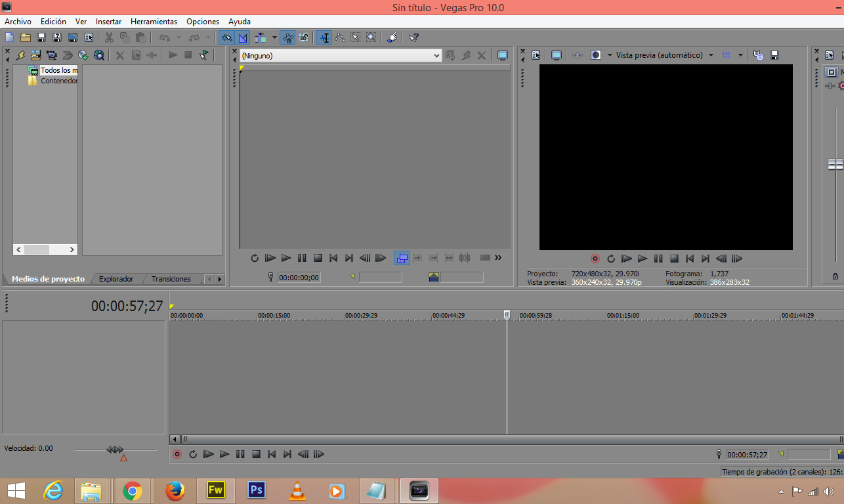Viewport: 844px width, 504px height.
Task: Switch to the Explorador tab
Action: click(116, 279)
